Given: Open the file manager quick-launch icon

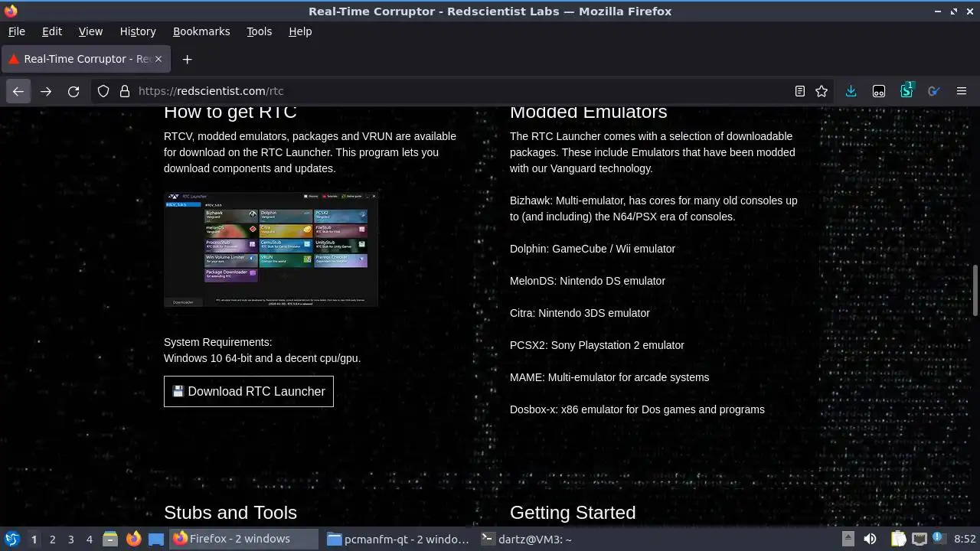Looking at the screenshot, I should [x=110, y=539].
